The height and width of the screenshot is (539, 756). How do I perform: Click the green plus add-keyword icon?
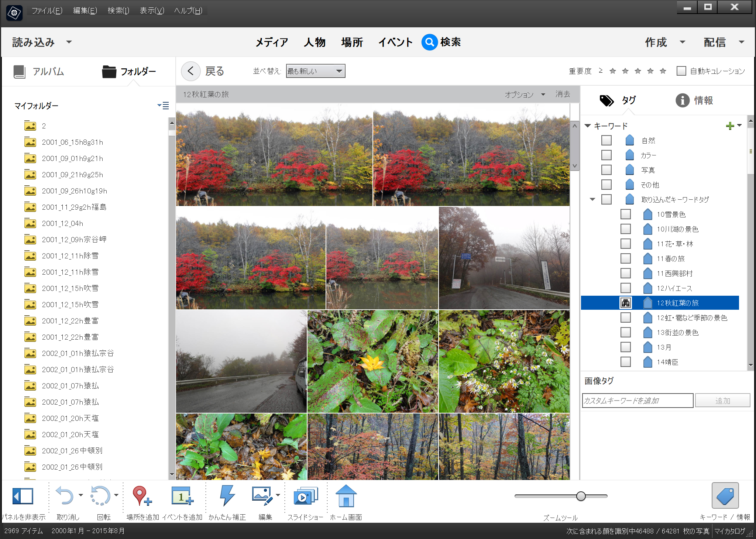[x=729, y=126]
